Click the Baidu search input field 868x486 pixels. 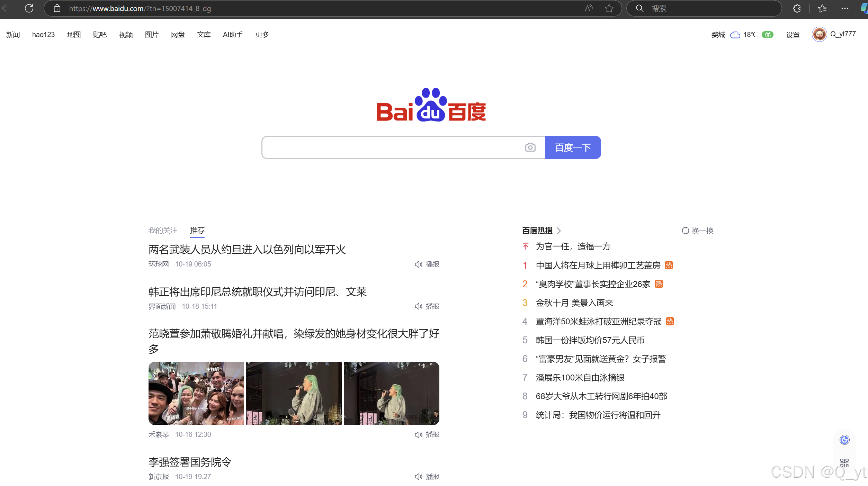(x=391, y=147)
